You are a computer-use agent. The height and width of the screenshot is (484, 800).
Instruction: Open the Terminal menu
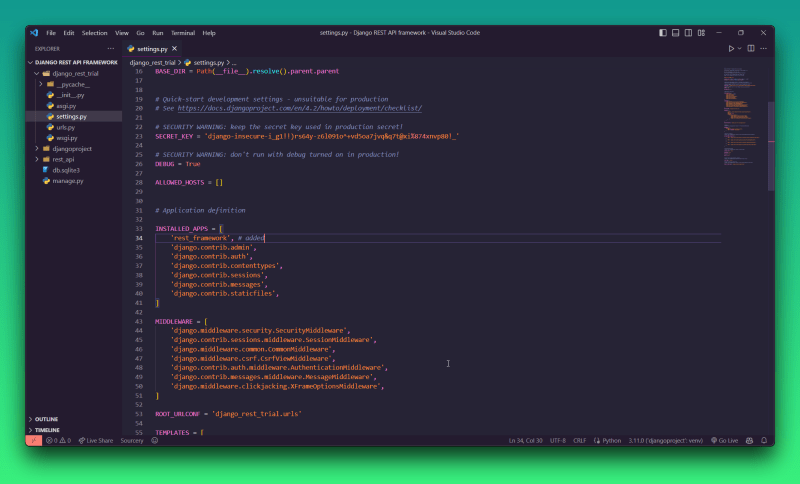(183, 33)
